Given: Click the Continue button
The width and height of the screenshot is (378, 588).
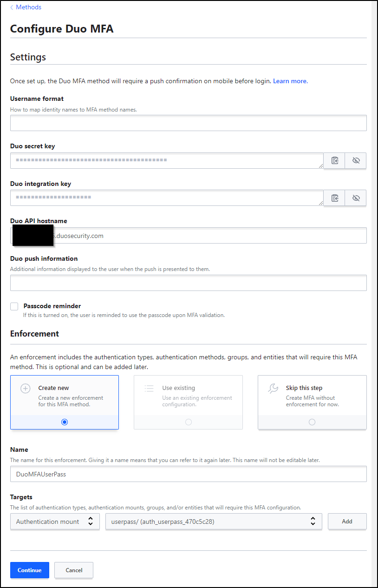Looking at the screenshot, I should [x=30, y=570].
